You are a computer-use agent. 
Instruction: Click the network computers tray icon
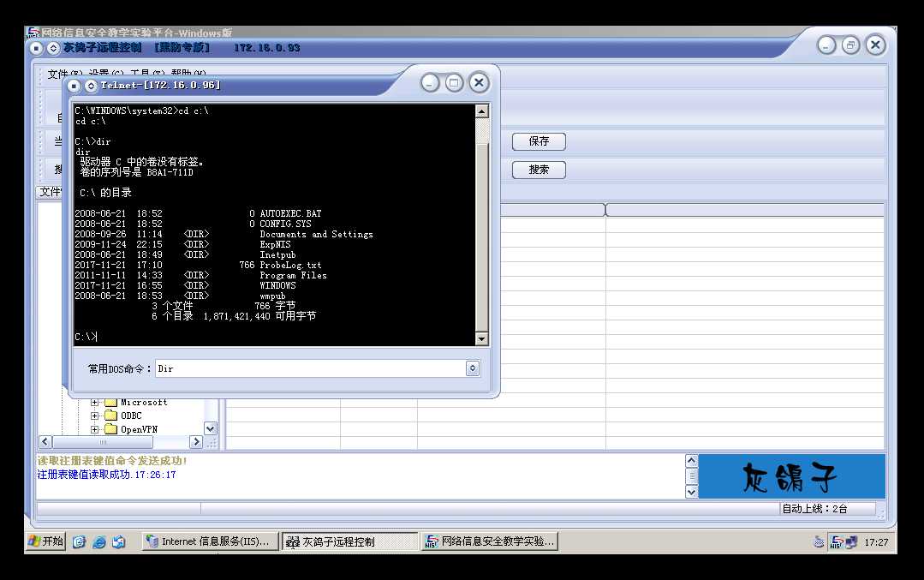(851, 541)
